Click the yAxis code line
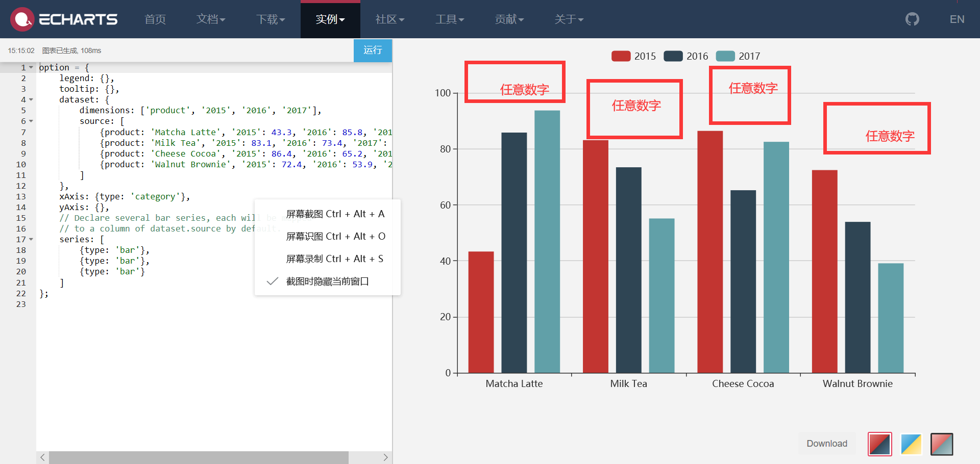 pyautogui.click(x=84, y=208)
